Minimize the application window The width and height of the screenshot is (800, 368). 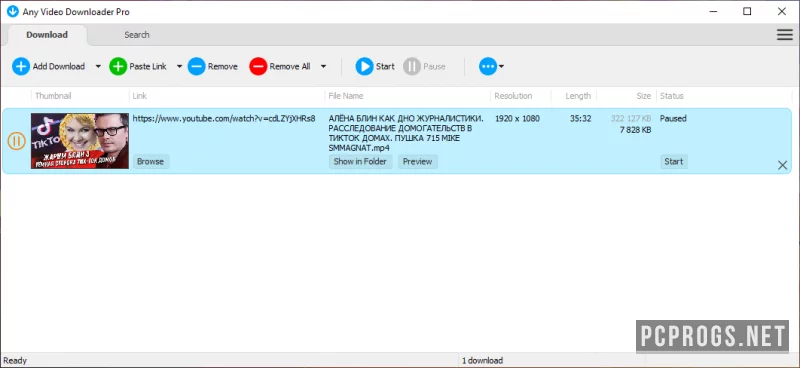coord(713,11)
